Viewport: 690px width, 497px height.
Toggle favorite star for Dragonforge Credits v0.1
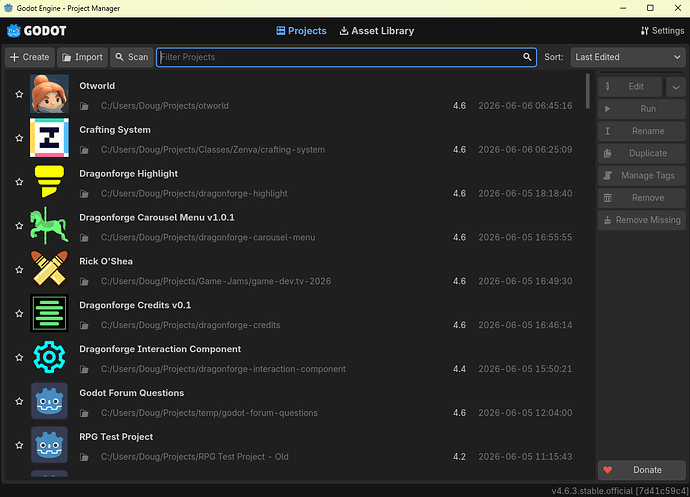point(19,313)
